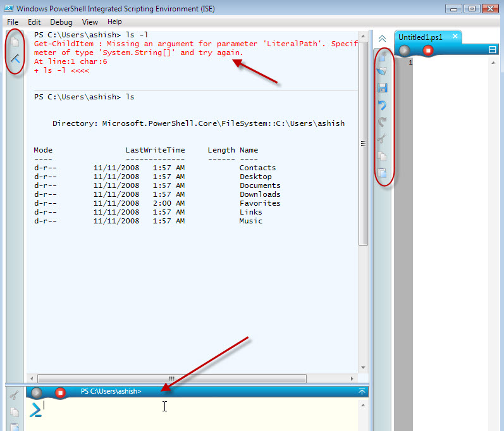This screenshot has width=504, height=431.
Task: Click the Desktop directory entry
Action: click(255, 177)
